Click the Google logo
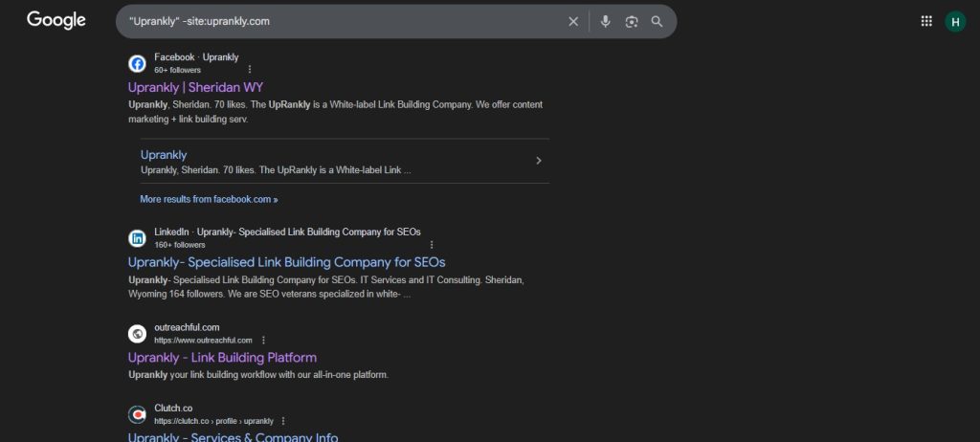The height and width of the screenshot is (442, 980). coord(56,20)
